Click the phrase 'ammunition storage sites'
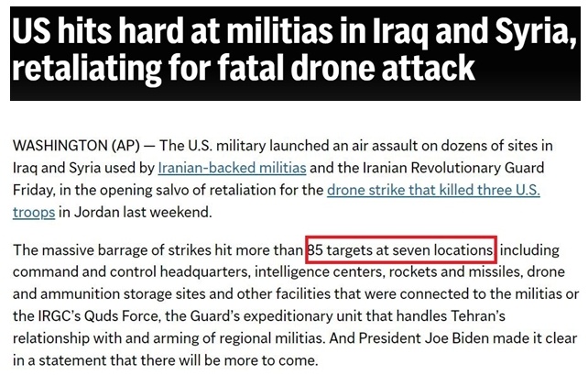Screen dimensions: 588x375 pos(123,294)
